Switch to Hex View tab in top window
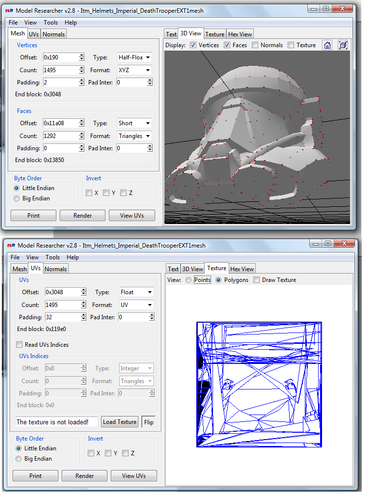This screenshot has height=500, width=370. (240, 34)
